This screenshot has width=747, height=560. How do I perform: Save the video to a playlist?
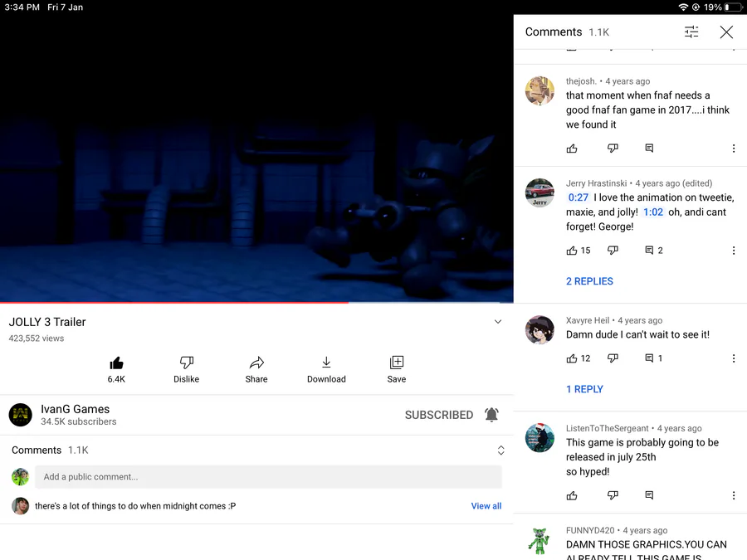[x=397, y=369]
